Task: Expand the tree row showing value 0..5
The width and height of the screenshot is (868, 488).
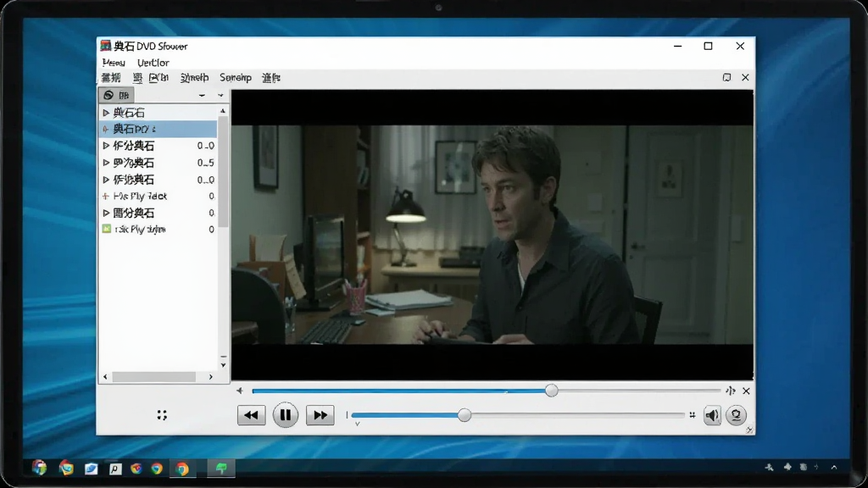Action: click(106, 163)
